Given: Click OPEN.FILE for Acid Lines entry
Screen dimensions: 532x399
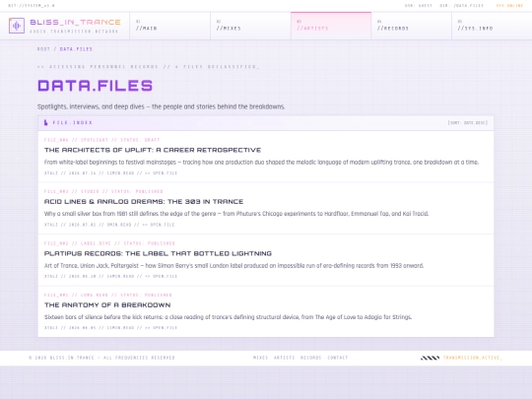Looking at the screenshot, I should tap(159, 225).
